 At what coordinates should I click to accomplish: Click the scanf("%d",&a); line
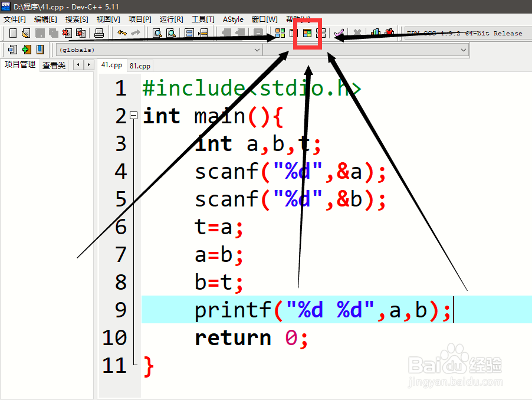pos(290,171)
